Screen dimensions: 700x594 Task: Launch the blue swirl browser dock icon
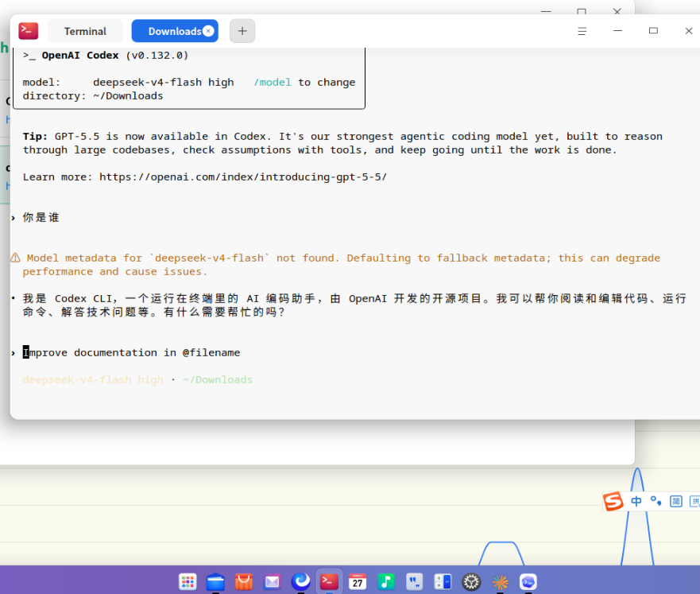[x=300, y=581]
